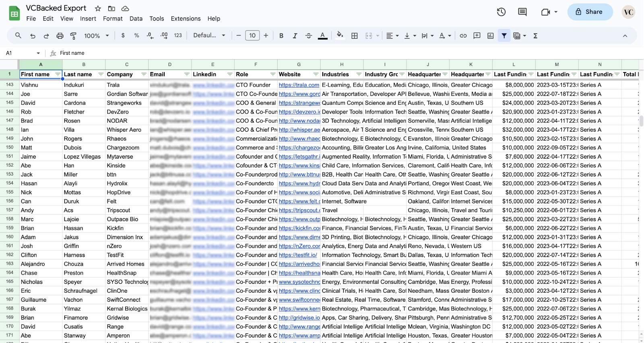Click the borders icon in toolbar
644x343 pixels.
[354, 36]
